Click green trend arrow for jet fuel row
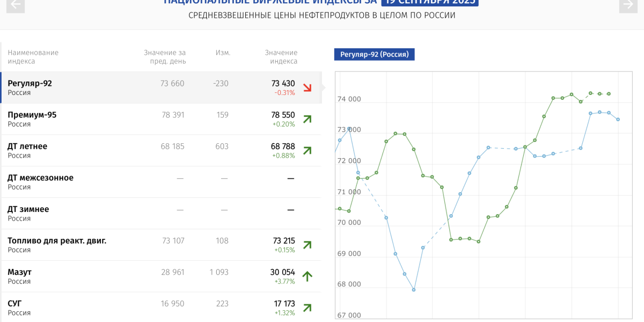 click(x=308, y=245)
